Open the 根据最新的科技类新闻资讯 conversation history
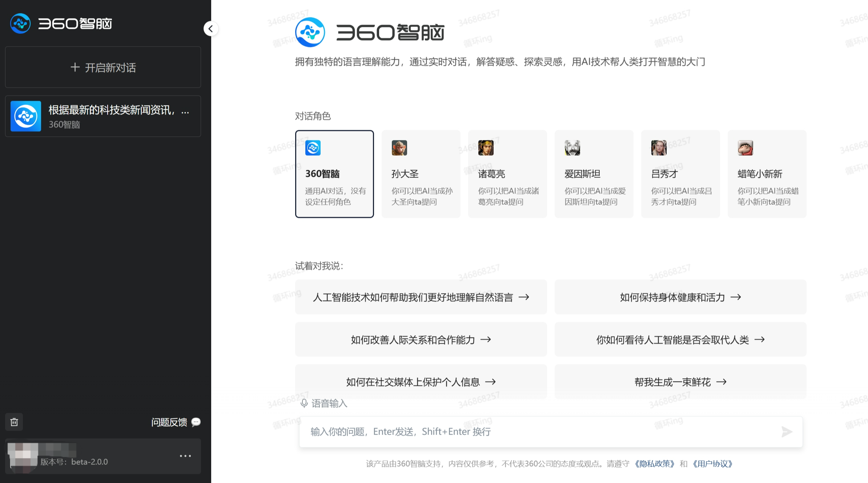Viewport: 868px width, 483px height. point(103,116)
